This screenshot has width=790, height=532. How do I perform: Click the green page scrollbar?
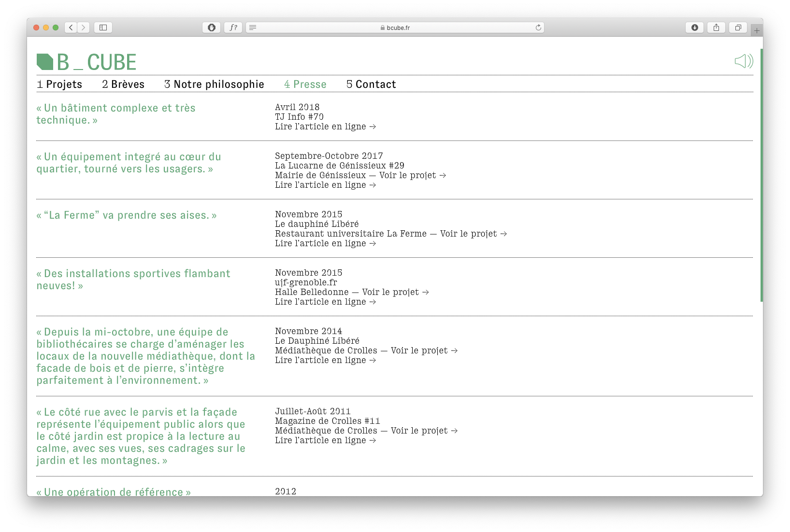pyautogui.click(x=761, y=175)
